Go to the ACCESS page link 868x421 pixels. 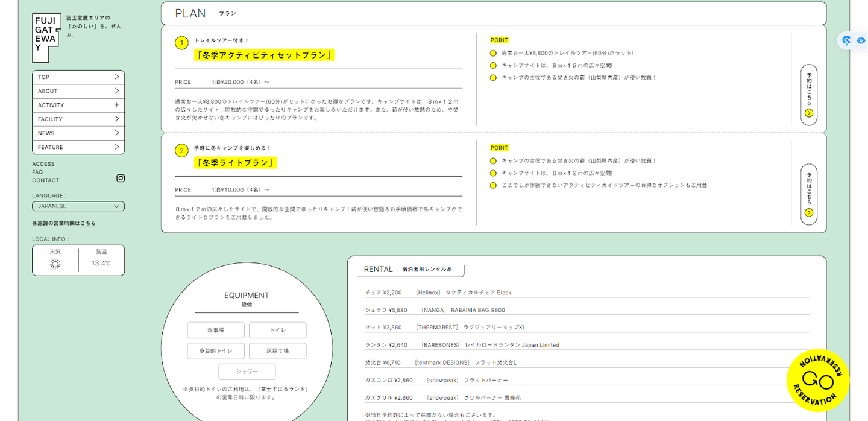pyautogui.click(x=43, y=164)
